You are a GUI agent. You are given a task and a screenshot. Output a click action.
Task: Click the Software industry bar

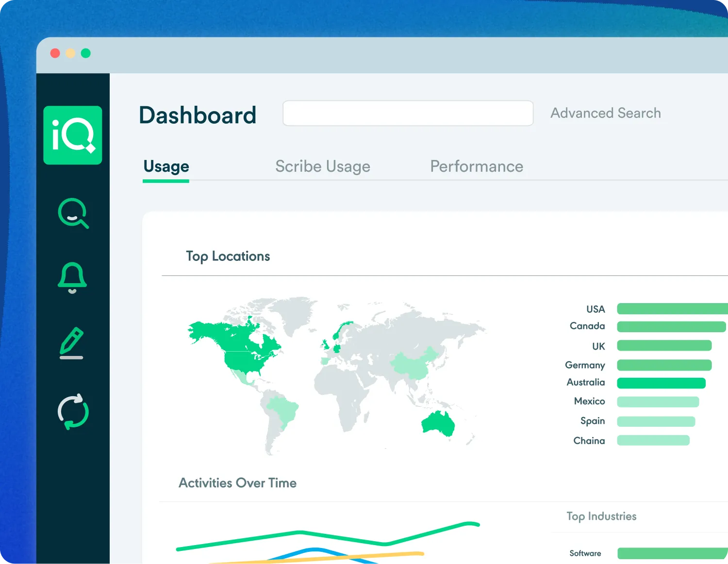(x=672, y=553)
